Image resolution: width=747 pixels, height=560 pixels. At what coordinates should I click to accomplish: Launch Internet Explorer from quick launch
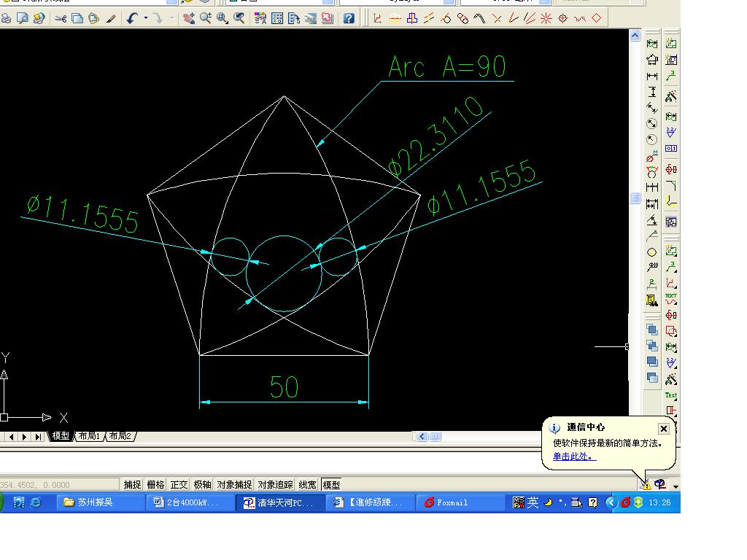[36, 502]
